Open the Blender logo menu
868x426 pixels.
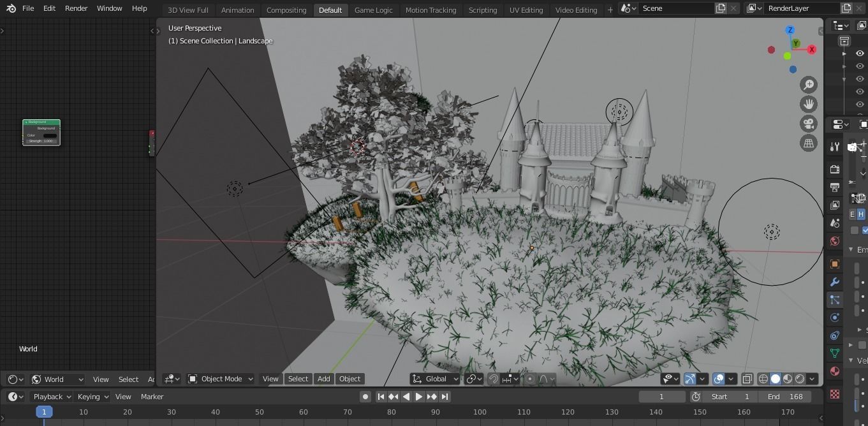tap(11, 8)
